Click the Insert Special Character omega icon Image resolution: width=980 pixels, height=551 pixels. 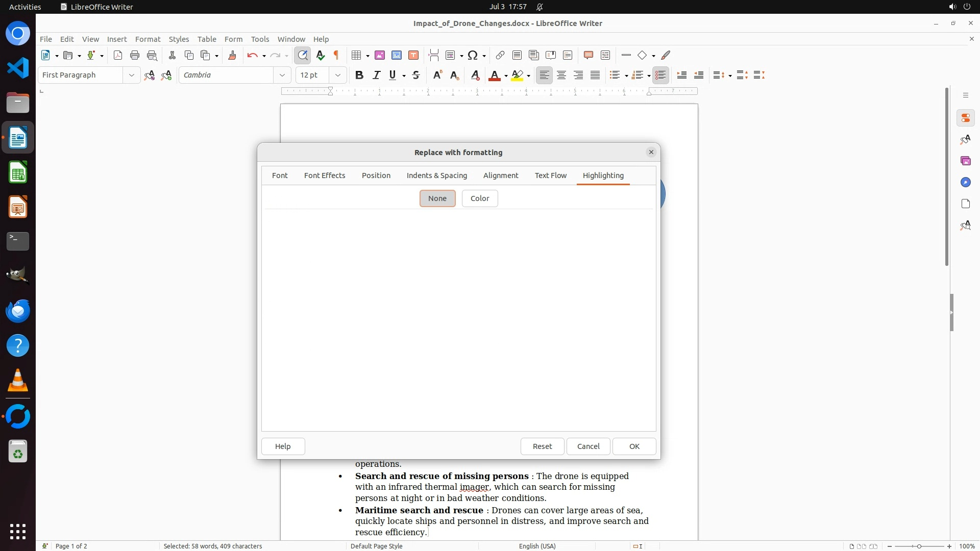click(473, 55)
